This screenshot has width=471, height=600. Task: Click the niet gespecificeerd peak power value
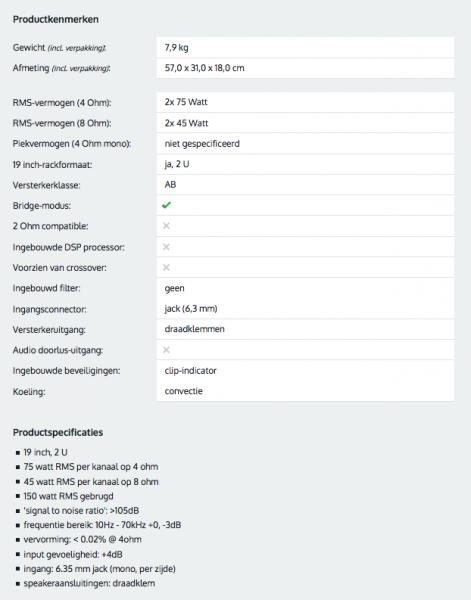click(202, 144)
